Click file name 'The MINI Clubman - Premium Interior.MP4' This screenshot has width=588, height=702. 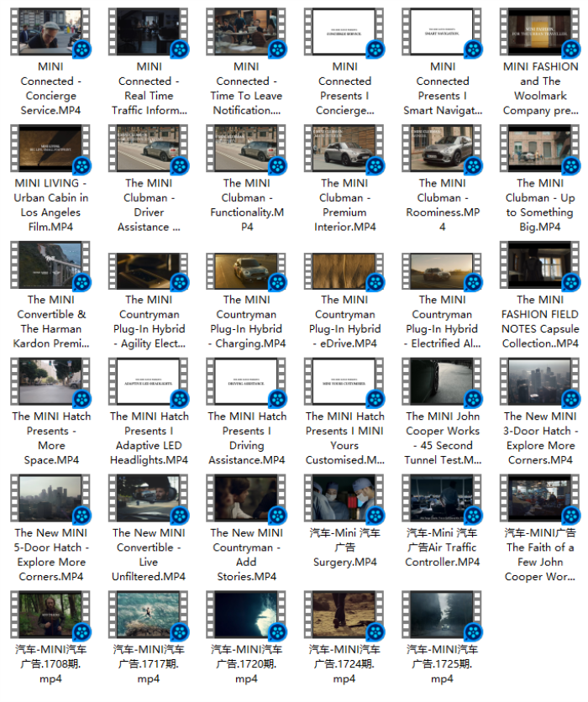pos(344,205)
